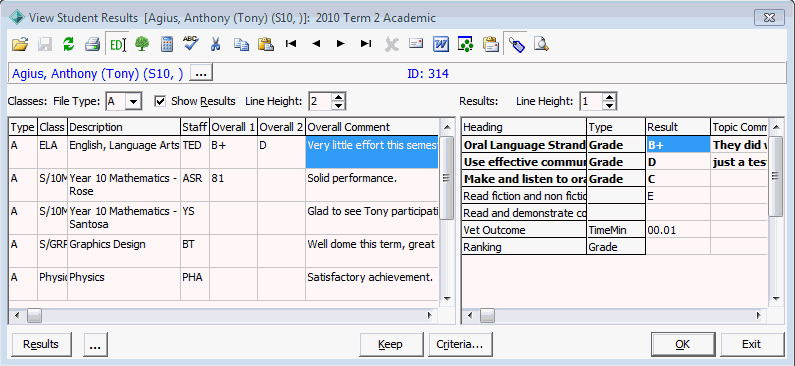Jump to last record arrow
This screenshot has width=795, height=366.
coord(366,44)
